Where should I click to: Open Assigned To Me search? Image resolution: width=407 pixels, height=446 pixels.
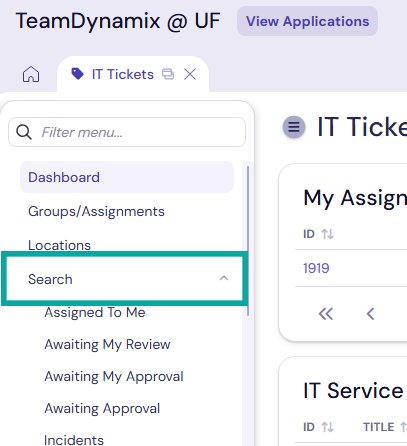click(95, 312)
